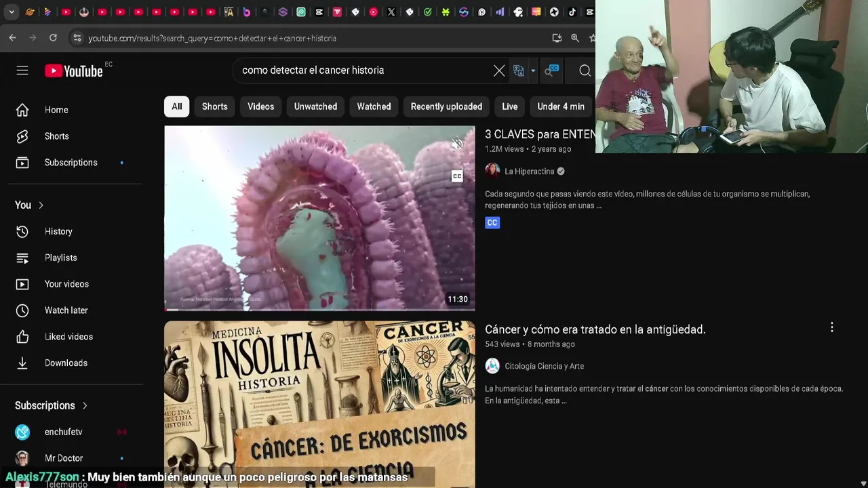Open the intestine cell video thumbnail
Screen dimensions: 868x488
click(319, 218)
